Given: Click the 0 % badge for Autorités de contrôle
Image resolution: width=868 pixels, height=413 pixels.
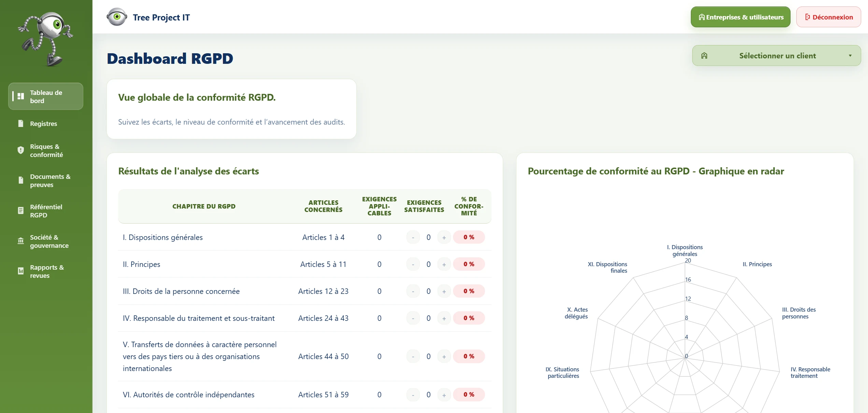Looking at the screenshot, I should coord(469,395).
